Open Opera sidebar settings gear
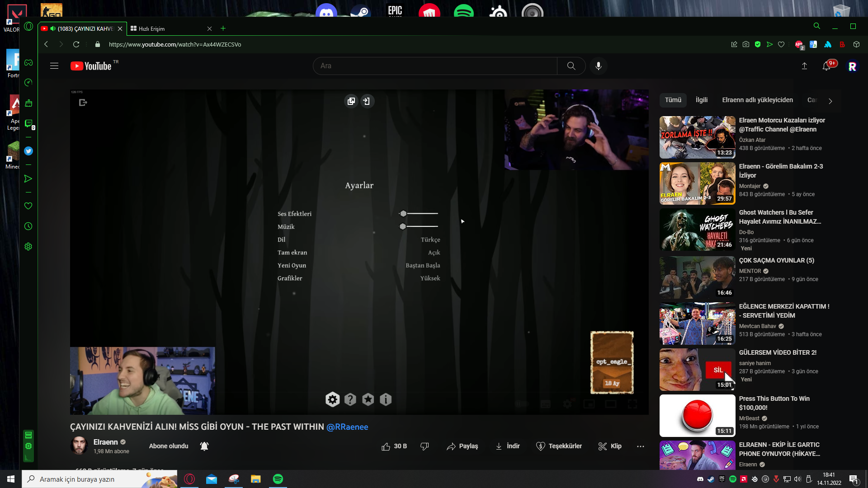Image resolution: width=868 pixels, height=488 pixels. 28,247
